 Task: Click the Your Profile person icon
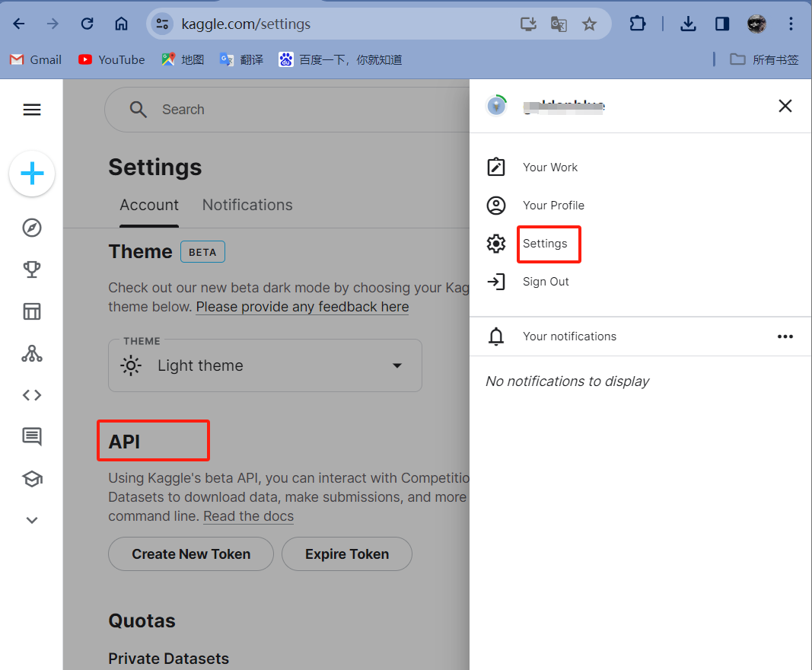(x=496, y=206)
